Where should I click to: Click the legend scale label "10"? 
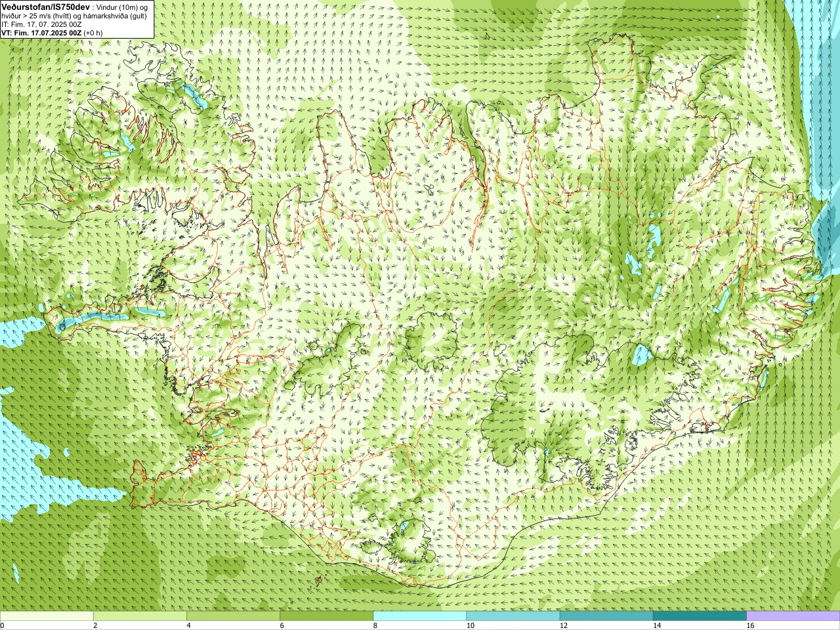click(x=470, y=625)
